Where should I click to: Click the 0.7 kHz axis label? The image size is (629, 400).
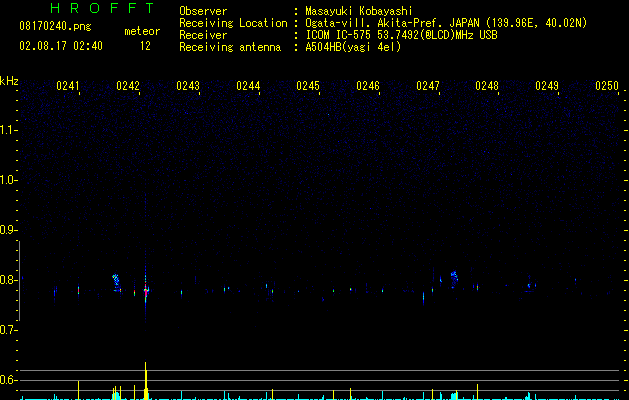(8, 330)
